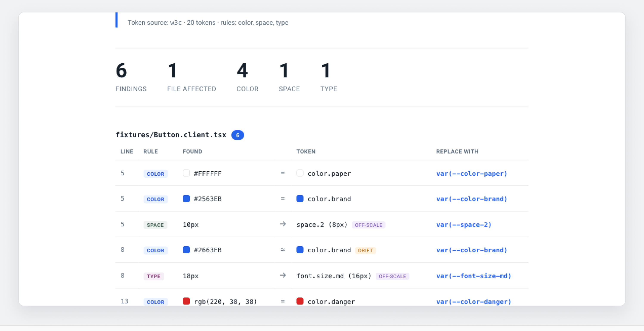The height and width of the screenshot is (331, 644).
Task: Click the COLOR badge in the rgb(220, 38, 38) row
Action: point(156,302)
